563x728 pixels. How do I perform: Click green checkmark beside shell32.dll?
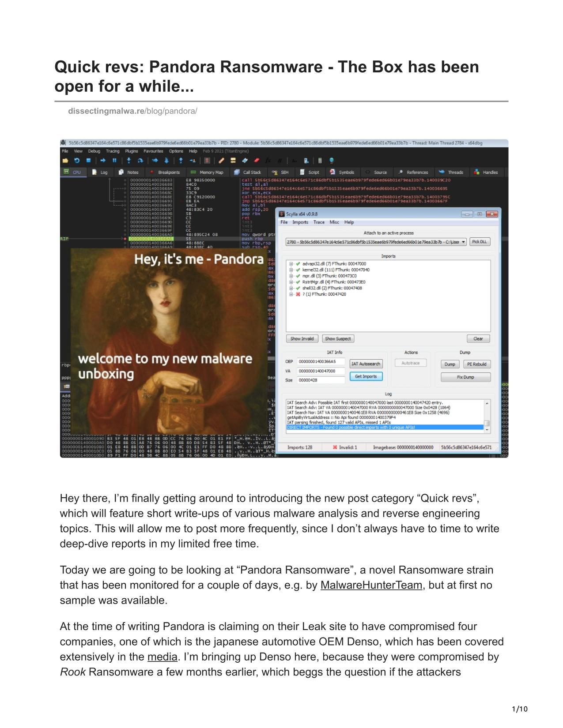pyautogui.click(x=298, y=288)
